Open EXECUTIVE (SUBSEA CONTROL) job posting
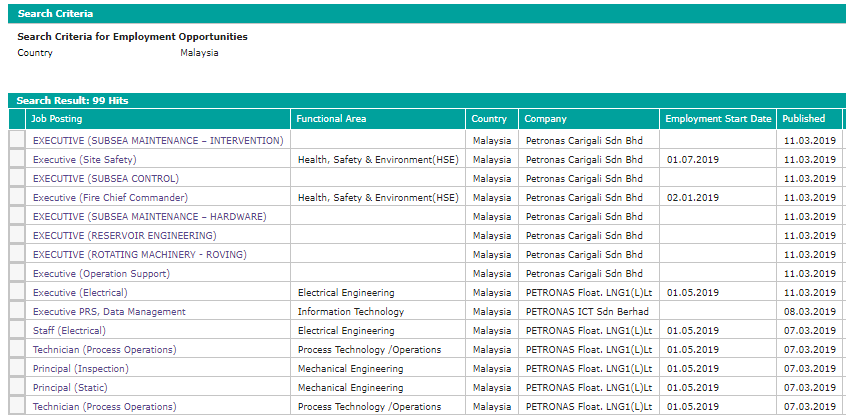The width and height of the screenshot is (846, 420). 105,179
